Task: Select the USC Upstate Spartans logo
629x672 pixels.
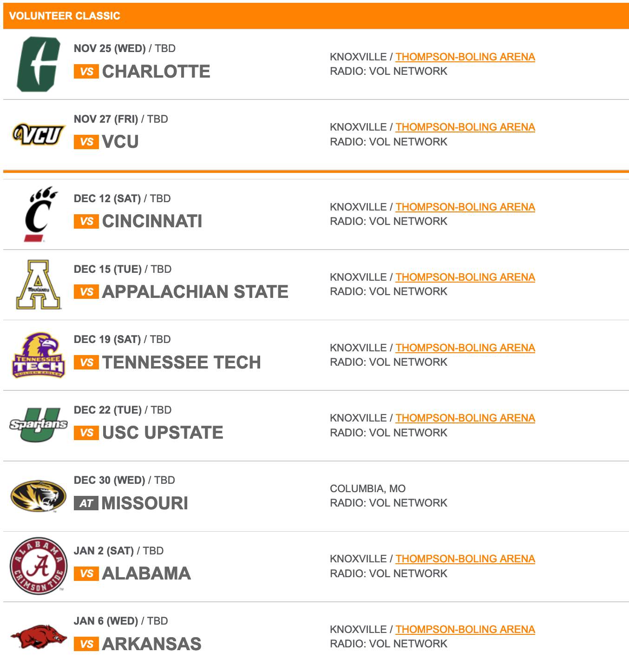Action: (x=39, y=425)
